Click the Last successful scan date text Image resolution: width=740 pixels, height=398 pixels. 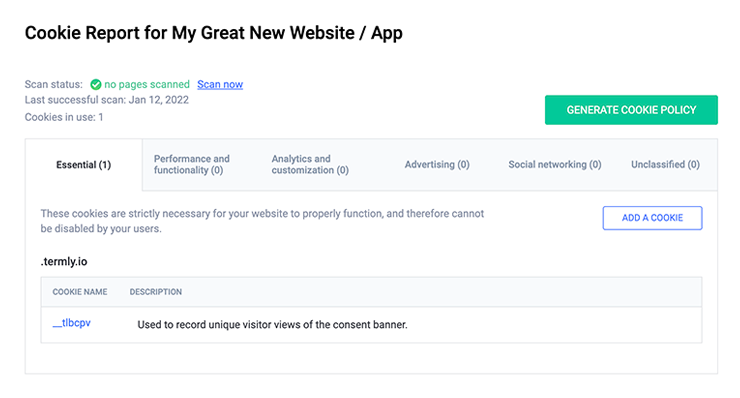(x=107, y=100)
